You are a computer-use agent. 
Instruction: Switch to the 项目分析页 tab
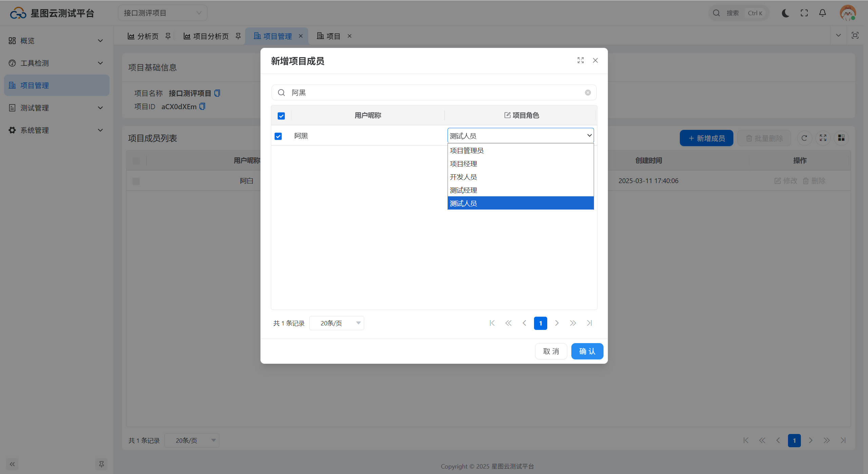(x=211, y=36)
